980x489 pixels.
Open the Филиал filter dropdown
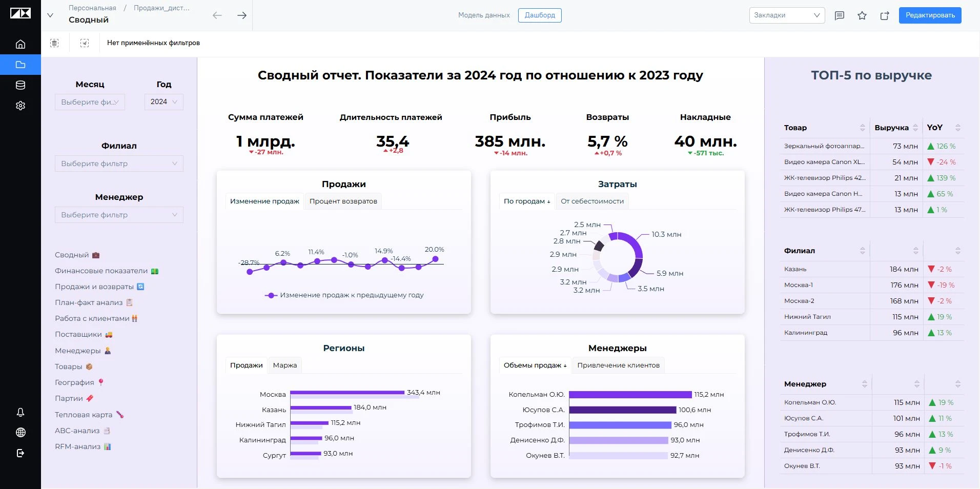119,164
